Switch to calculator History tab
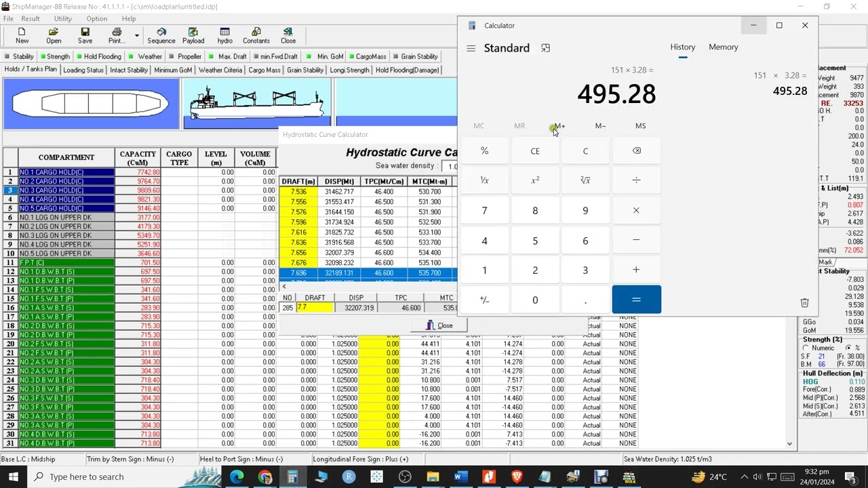The height and width of the screenshot is (488, 868). (683, 47)
